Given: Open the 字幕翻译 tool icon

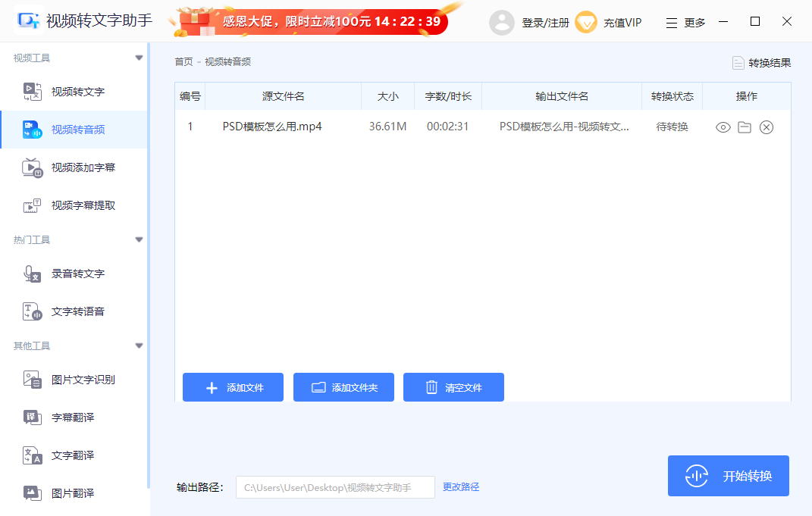Looking at the screenshot, I should pos(32,417).
